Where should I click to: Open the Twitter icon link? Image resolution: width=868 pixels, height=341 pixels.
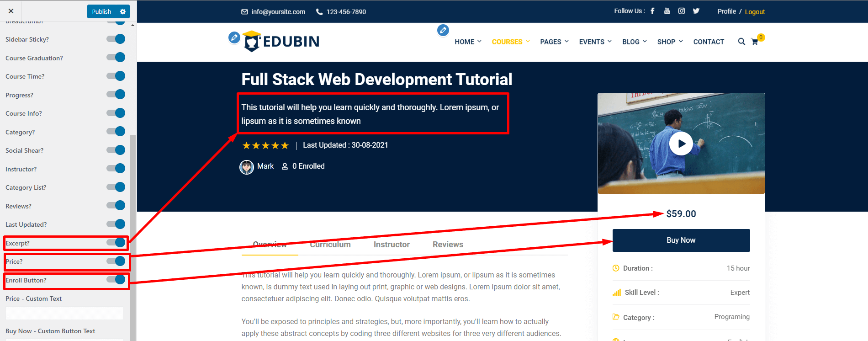696,11
